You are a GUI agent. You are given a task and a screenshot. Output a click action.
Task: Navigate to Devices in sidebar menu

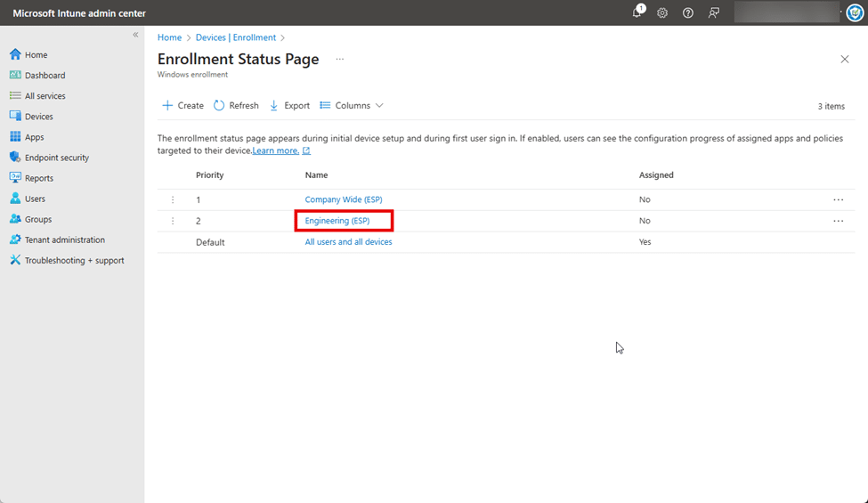pyautogui.click(x=38, y=117)
